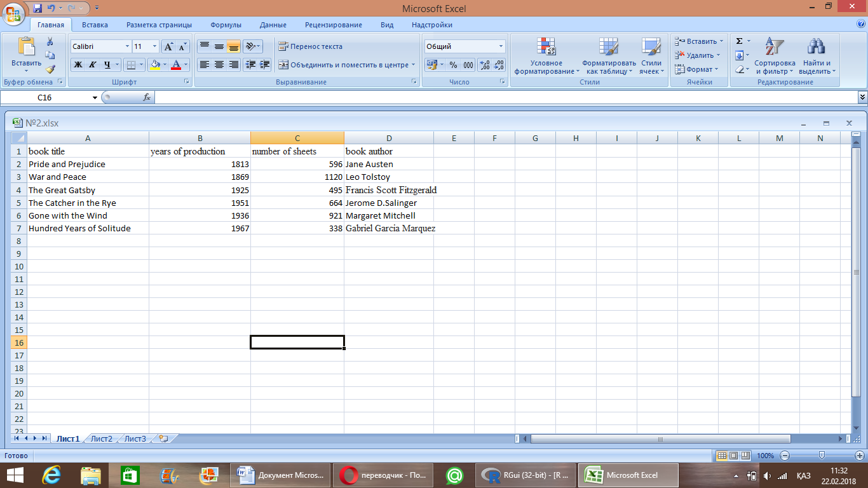Apply the red font color
This screenshot has width=868, height=488.
click(x=176, y=64)
